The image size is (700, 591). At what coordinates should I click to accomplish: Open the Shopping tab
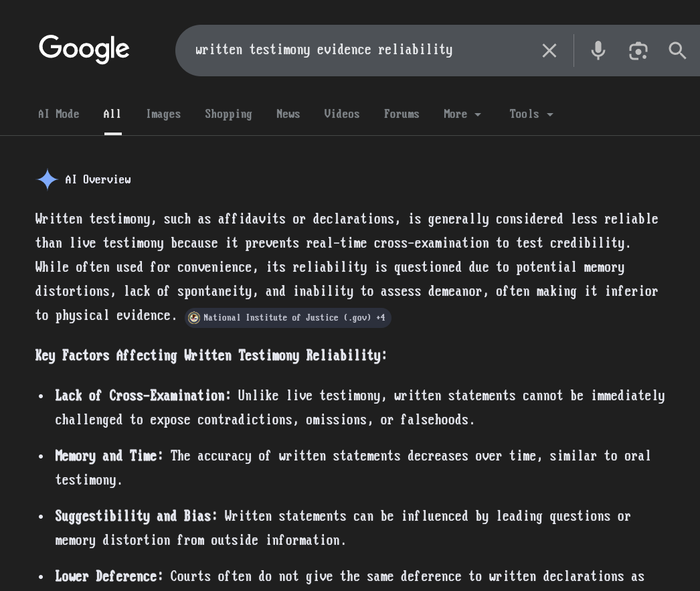coord(228,114)
